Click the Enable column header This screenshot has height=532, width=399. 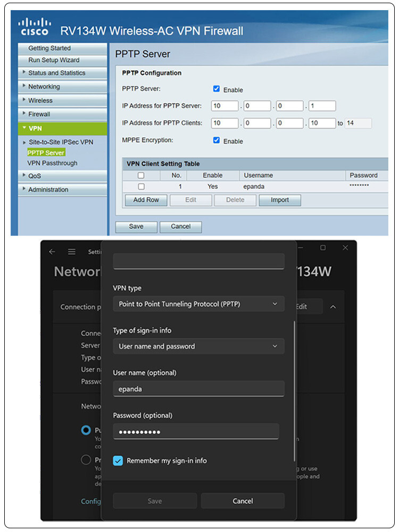coord(213,176)
